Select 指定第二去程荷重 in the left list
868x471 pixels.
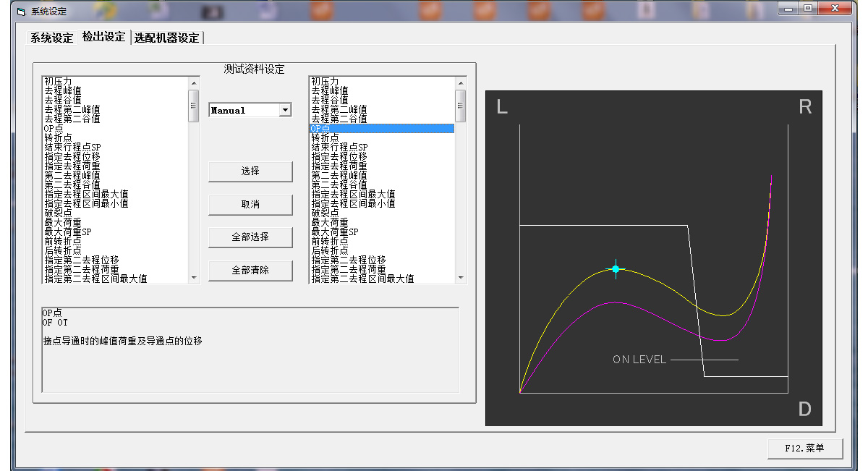[x=115, y=269]
